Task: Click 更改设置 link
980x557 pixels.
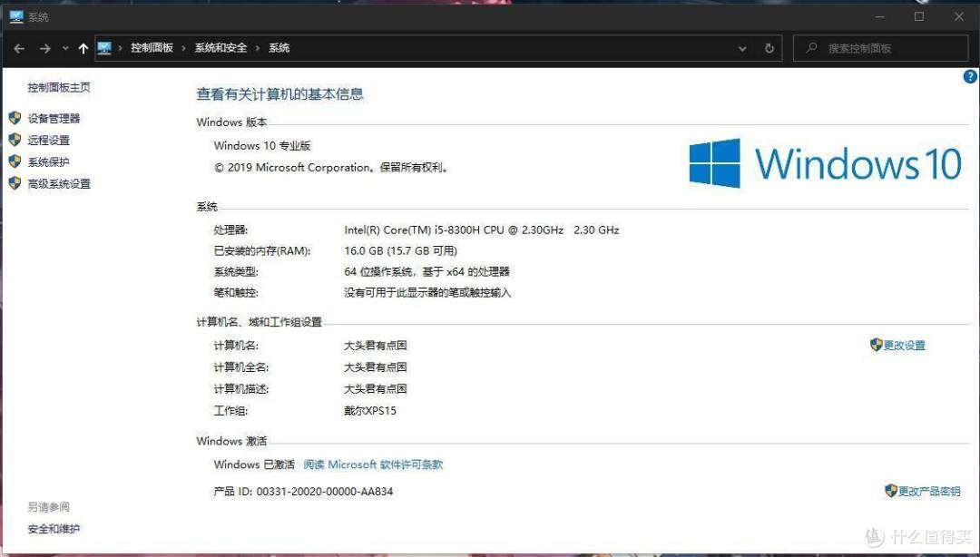Action: [904, 345]
